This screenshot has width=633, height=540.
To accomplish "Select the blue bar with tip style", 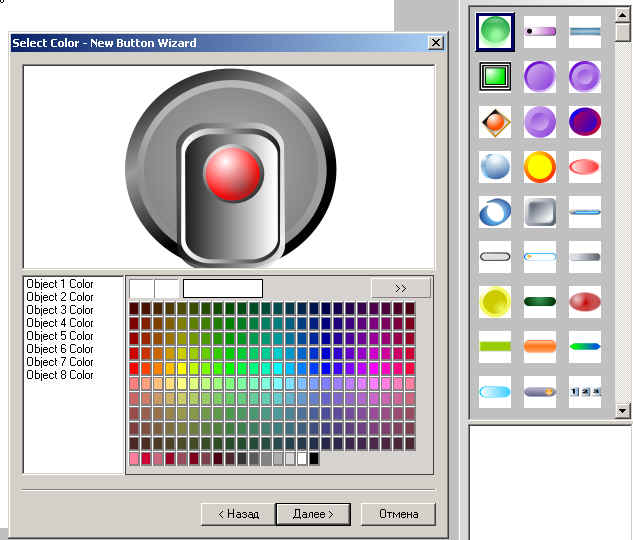I will coord(585,211).
